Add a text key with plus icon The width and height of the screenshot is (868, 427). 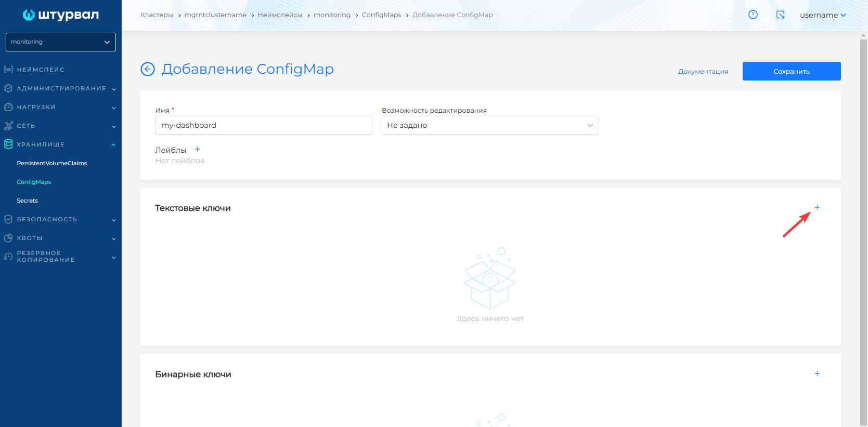coord(817,207)
